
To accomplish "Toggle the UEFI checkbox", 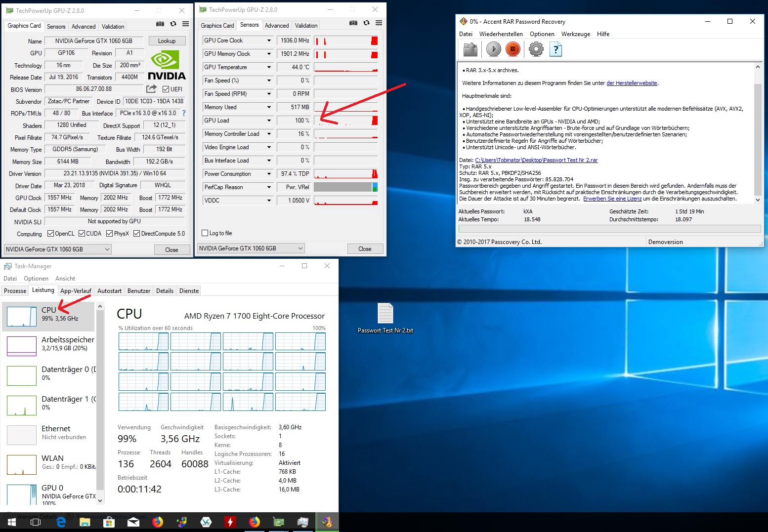I will click(x=166, y=89).
